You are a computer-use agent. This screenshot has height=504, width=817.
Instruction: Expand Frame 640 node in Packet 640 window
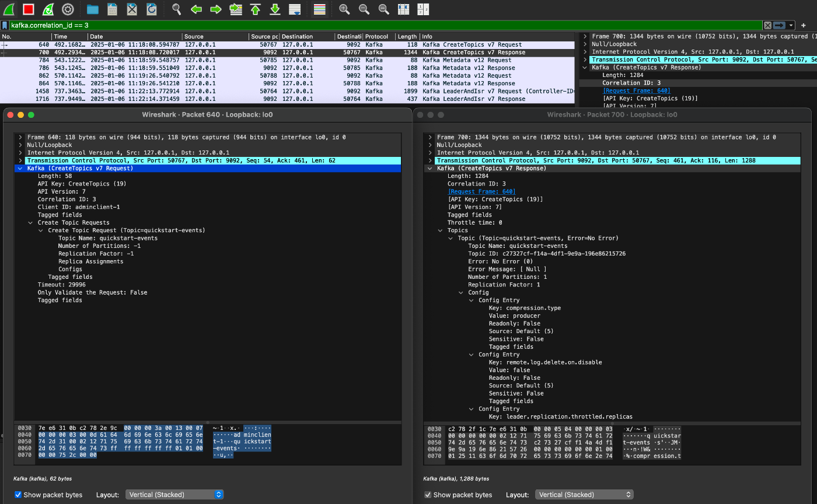coord(20,137)
